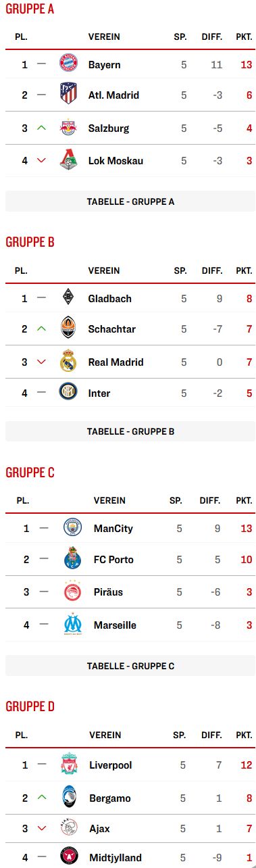Click the Liverpool club crest

point(70,765)
